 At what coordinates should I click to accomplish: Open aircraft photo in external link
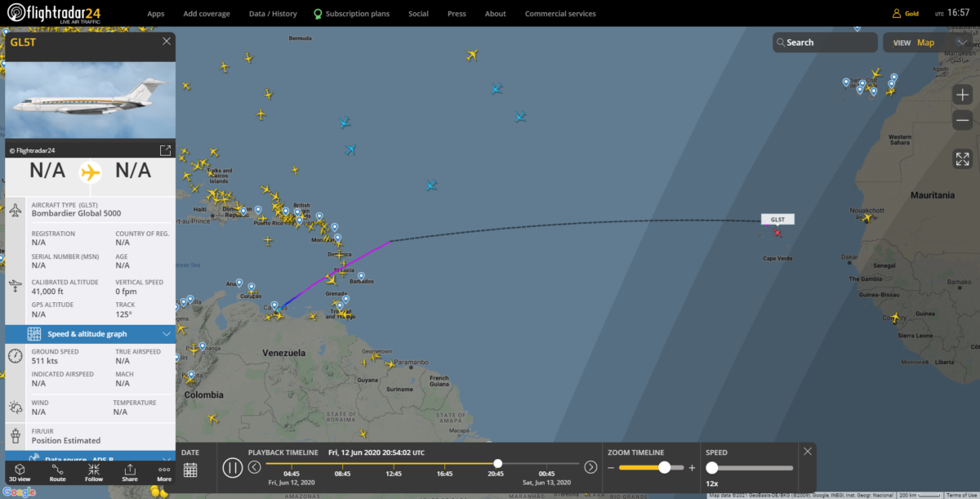tap(165, 150)
